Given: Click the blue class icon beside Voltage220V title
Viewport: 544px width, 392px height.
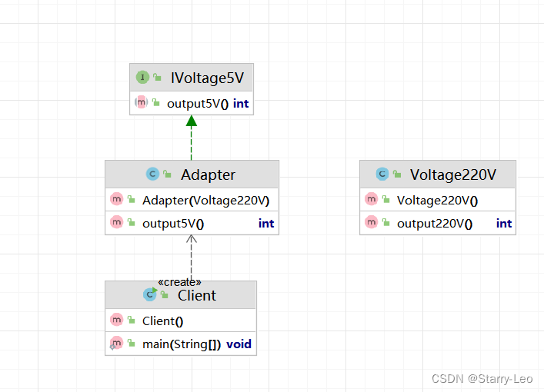Looking at the screenshot, I should (x=382, y=174).
